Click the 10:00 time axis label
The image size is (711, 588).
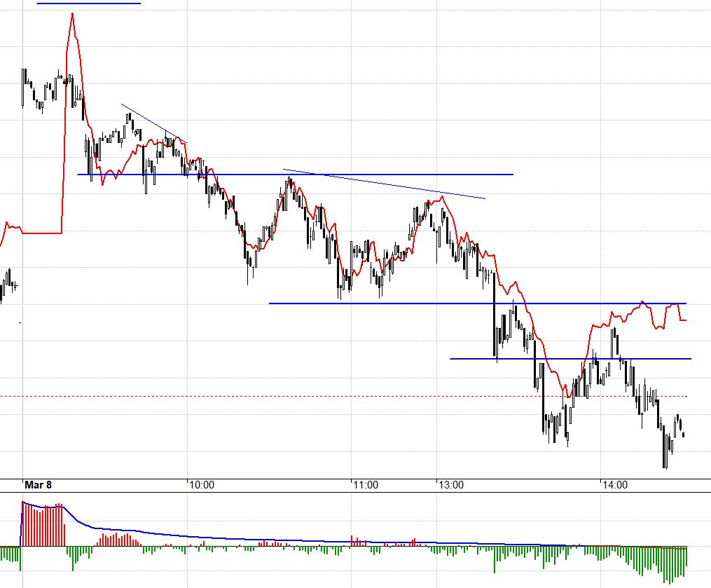click(x=202, y=484)
